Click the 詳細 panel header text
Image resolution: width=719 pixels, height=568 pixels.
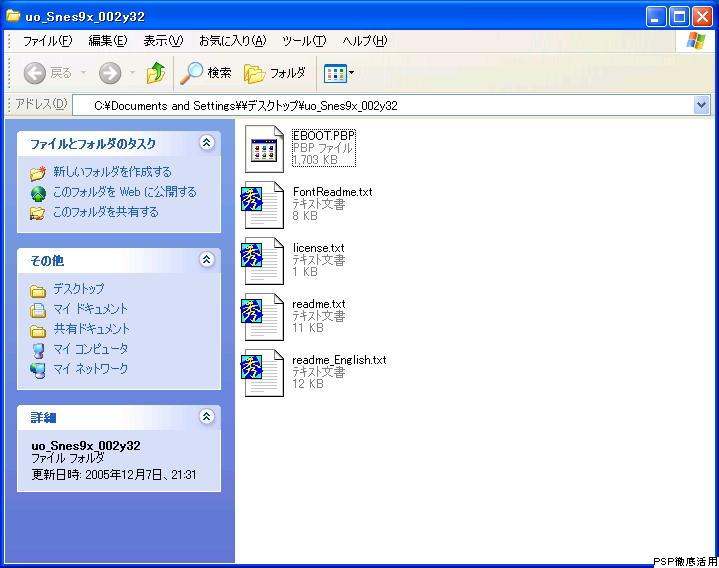[44, 418]
